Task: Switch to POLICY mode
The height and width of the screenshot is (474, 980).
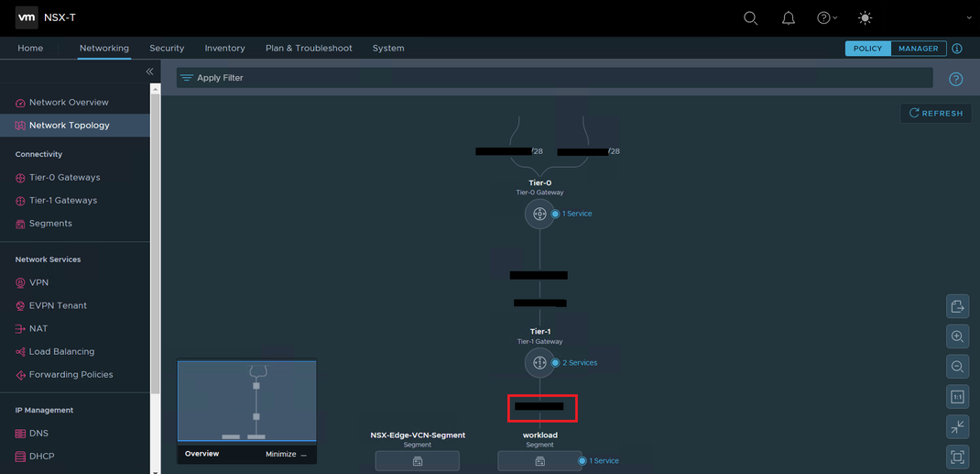Action: 867,49
